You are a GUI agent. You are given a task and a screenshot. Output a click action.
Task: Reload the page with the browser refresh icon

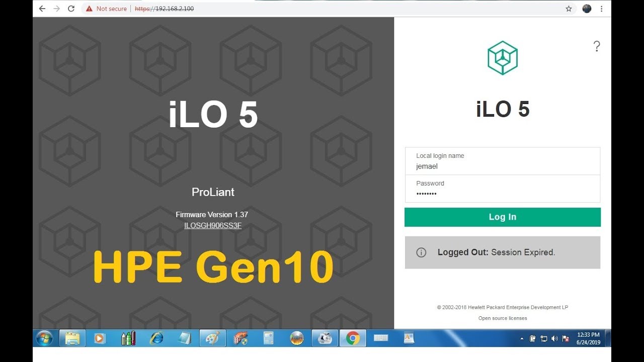point(71,9)
